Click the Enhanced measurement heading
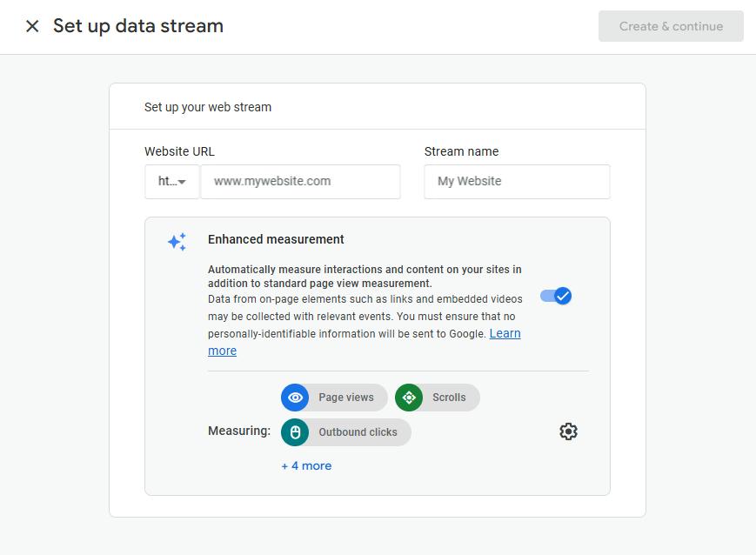756x555 pixels. tap(276, 239)
